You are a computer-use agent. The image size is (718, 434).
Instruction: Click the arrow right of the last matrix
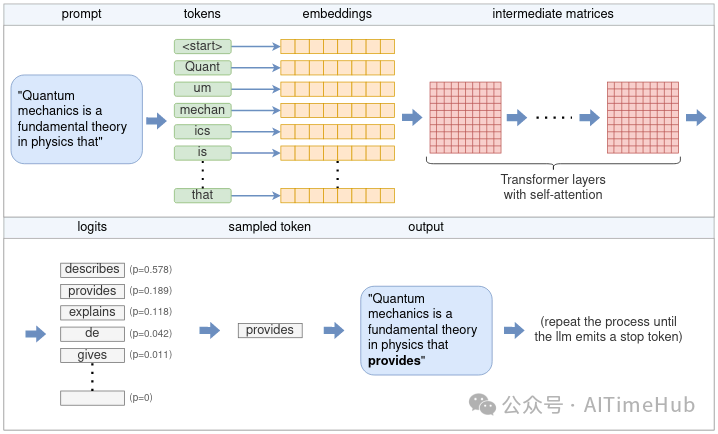click(696, 118)
